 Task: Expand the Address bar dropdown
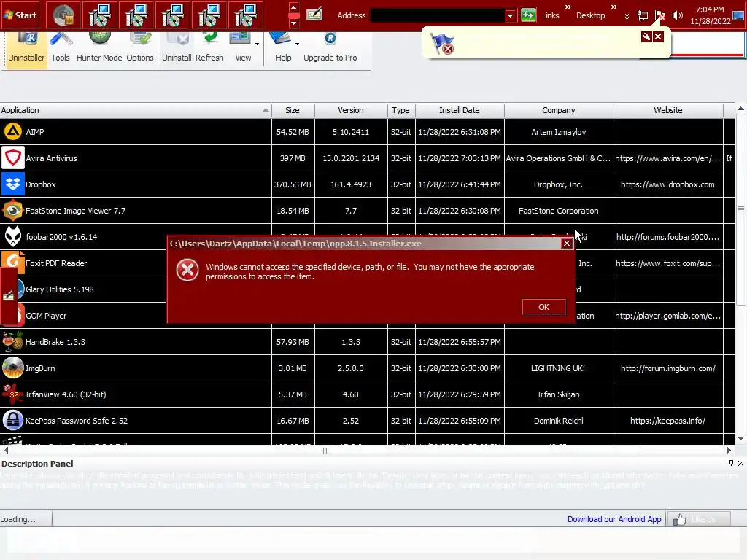510,15
